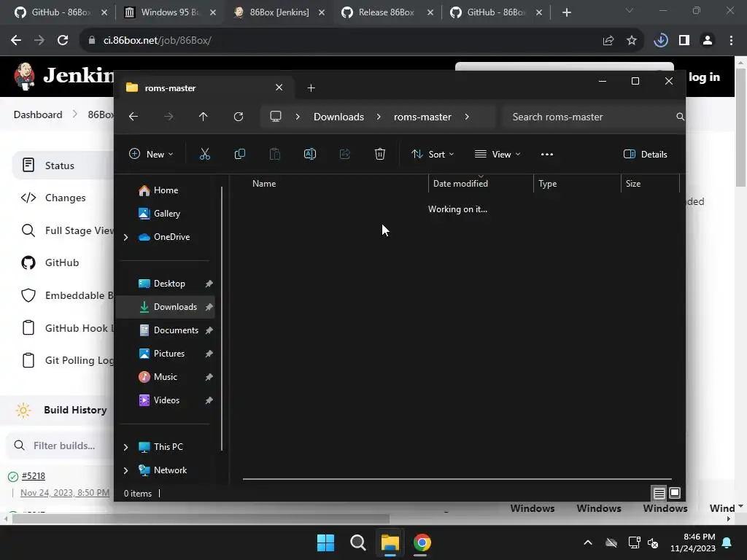Share this page icon in address bar
Viewport: 747px width, 560px height.
coord(608,41)
